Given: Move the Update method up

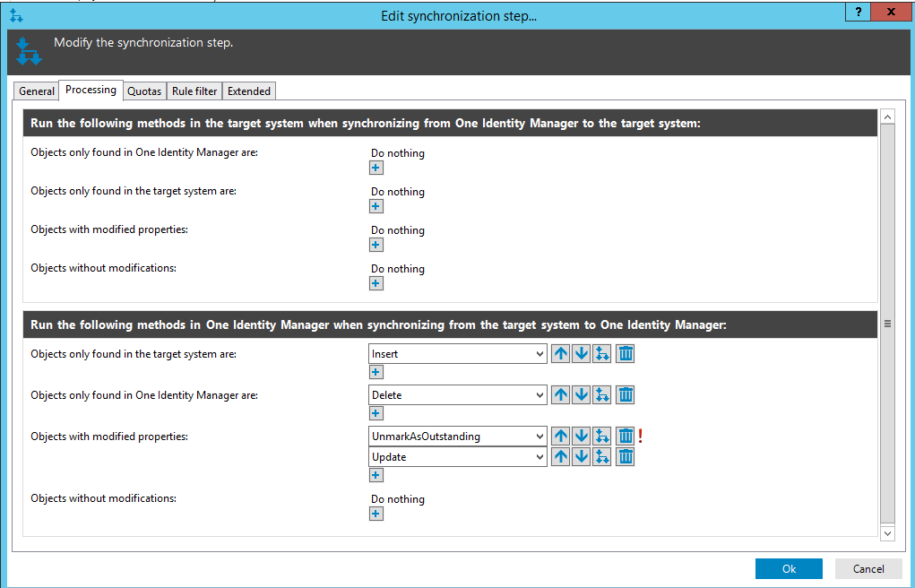Looking at the screenshot, I should click(x=560, y=456).
